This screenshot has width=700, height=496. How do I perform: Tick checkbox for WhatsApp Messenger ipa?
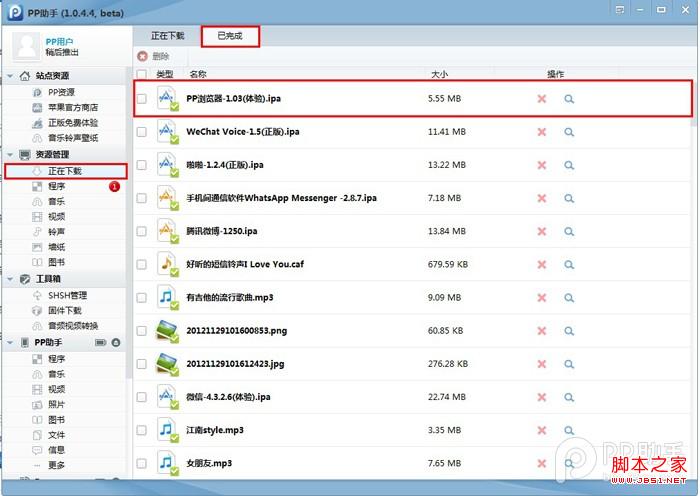142,198
